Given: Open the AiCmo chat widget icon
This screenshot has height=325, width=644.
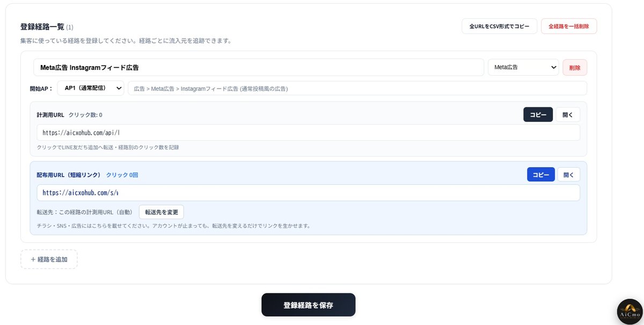Looking at the screenshot, I should click(630, 312).
